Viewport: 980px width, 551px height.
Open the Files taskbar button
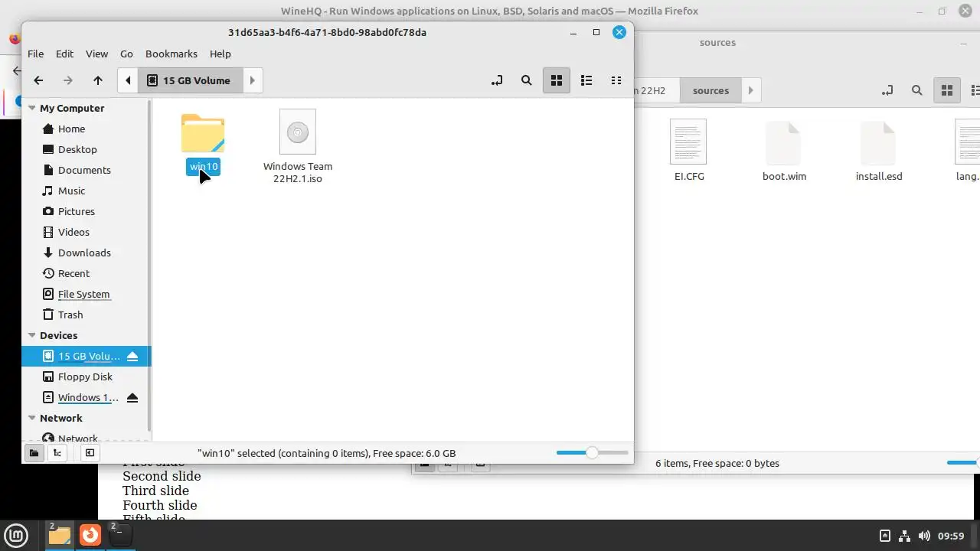coord(60,535)
